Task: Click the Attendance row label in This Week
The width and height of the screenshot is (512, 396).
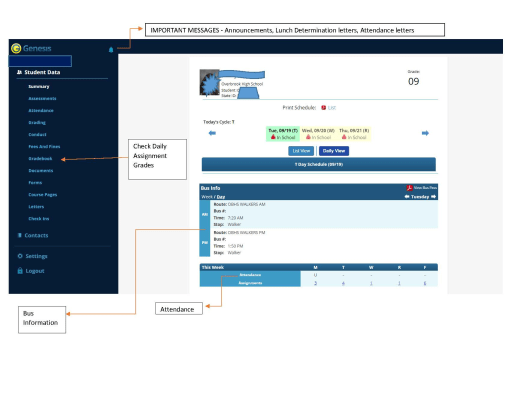Action: (x=250, y=275)
